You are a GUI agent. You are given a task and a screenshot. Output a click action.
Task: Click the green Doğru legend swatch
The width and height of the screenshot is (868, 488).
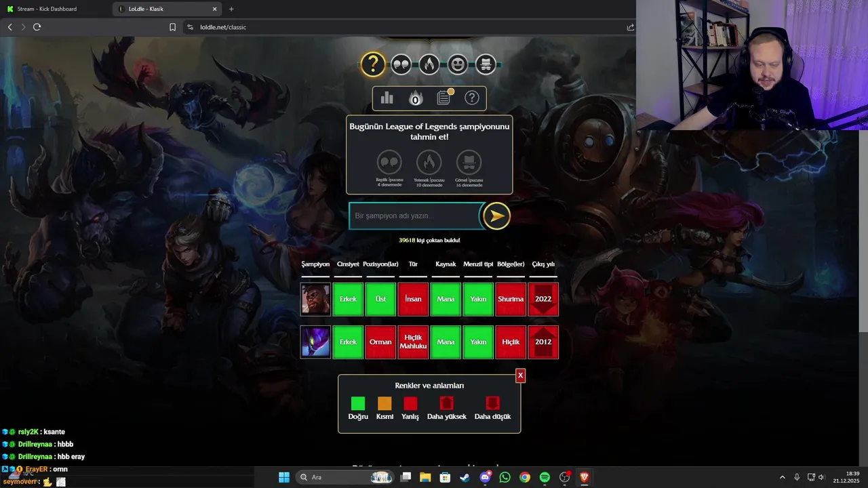point(358,404)
